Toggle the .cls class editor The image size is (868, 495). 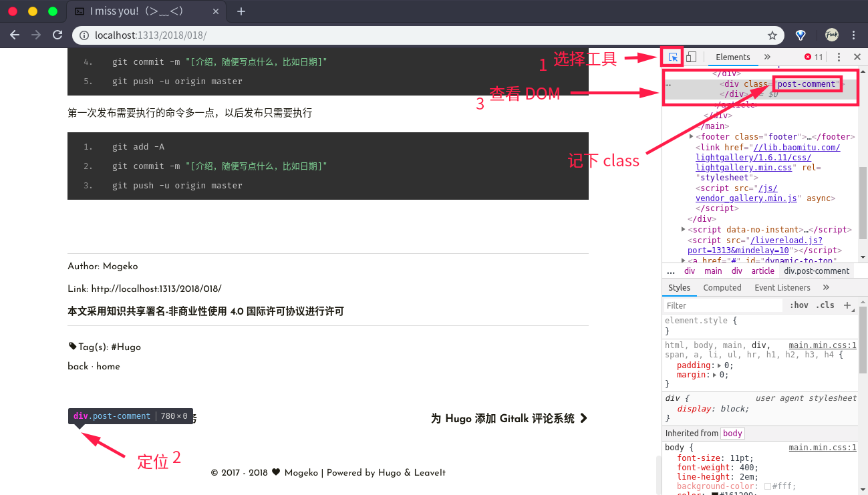(827, 305)
